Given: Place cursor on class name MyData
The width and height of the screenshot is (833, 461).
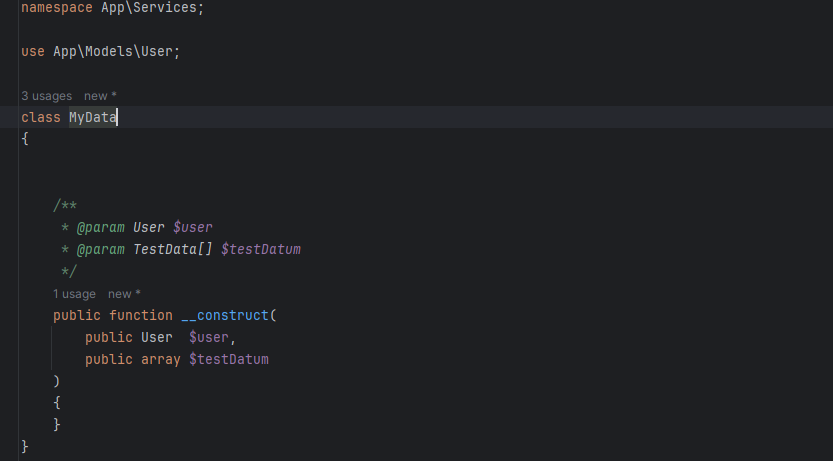Looking at the screenshot, I should pos(93,117).
